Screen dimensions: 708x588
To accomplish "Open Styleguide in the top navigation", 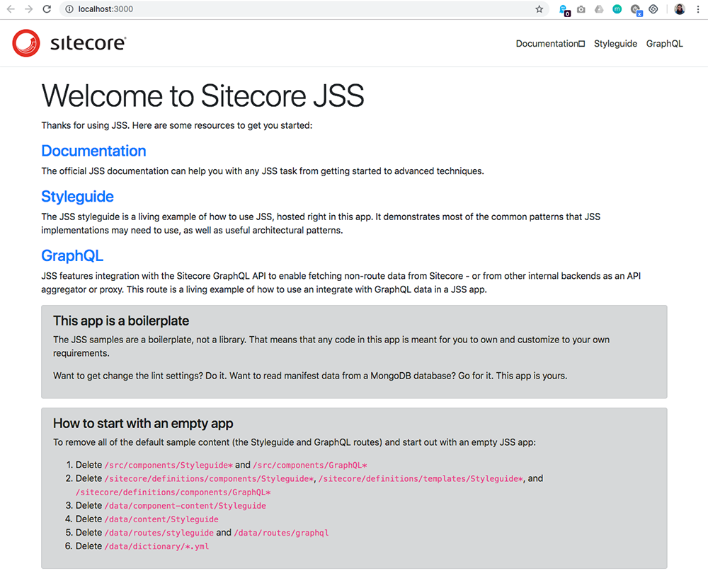I will pyautogui.click(x=615, y=44).
